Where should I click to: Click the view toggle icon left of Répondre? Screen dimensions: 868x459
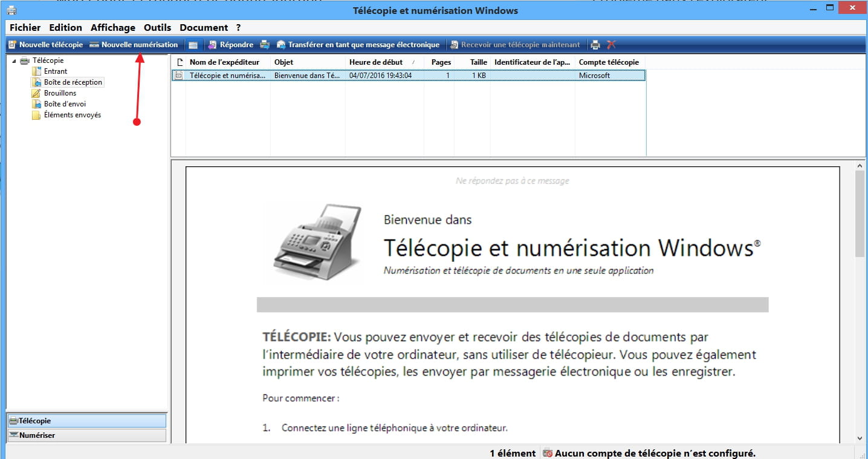pos(193,45)
